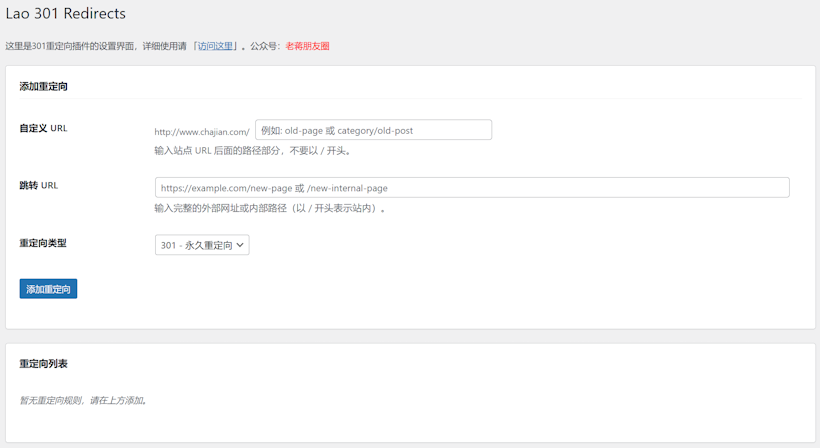Image resolution: width=820 pixels, height=448 pixels.
Task: Click the 重定向列表 section heading
Action: click(43, 364)
